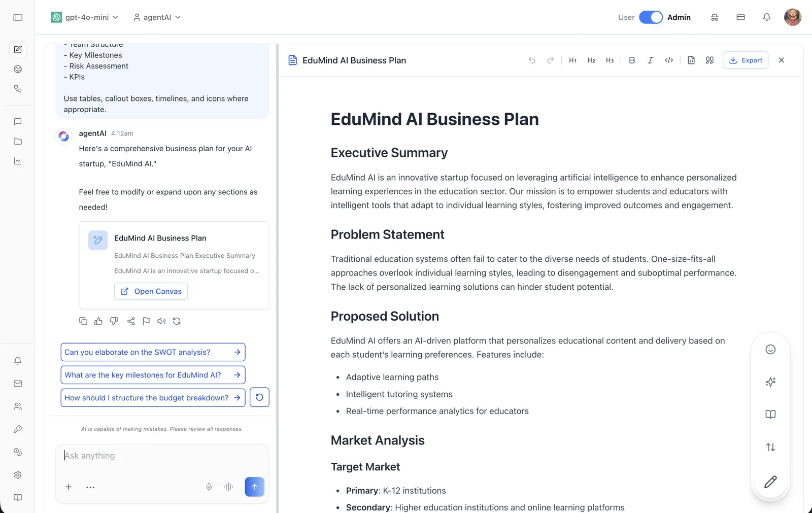Viewport: 812px width, 513px height.
Task: Read response aloud with speaker icon
Action: point(161,321)
